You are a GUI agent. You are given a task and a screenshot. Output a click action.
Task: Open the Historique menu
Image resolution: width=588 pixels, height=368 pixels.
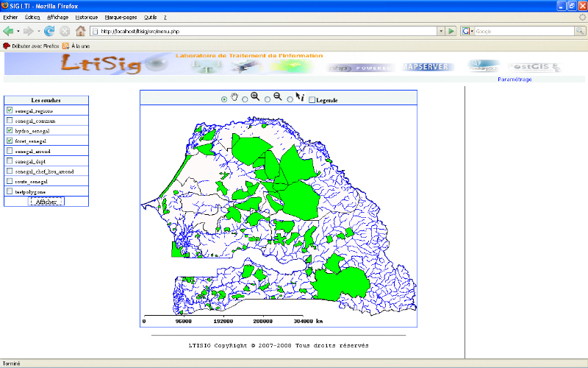click(86, 16)
